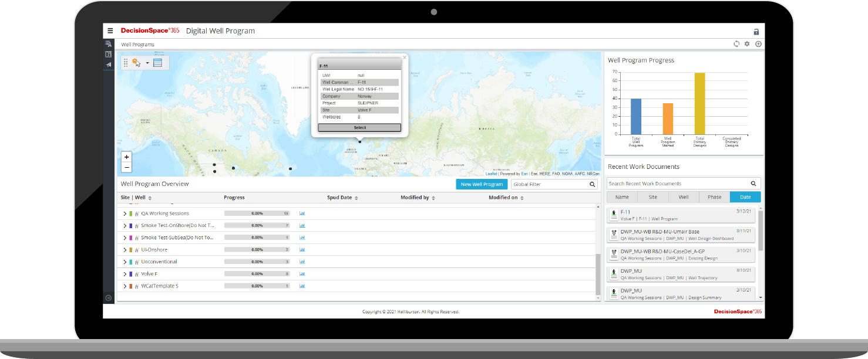Click the circled up-arrow icon beside gear
This screenshot has width=868, height=359.
[x=758, y=44]
